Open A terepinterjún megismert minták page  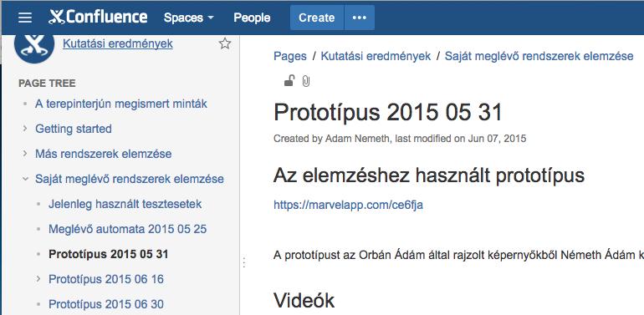coord(120,104)
